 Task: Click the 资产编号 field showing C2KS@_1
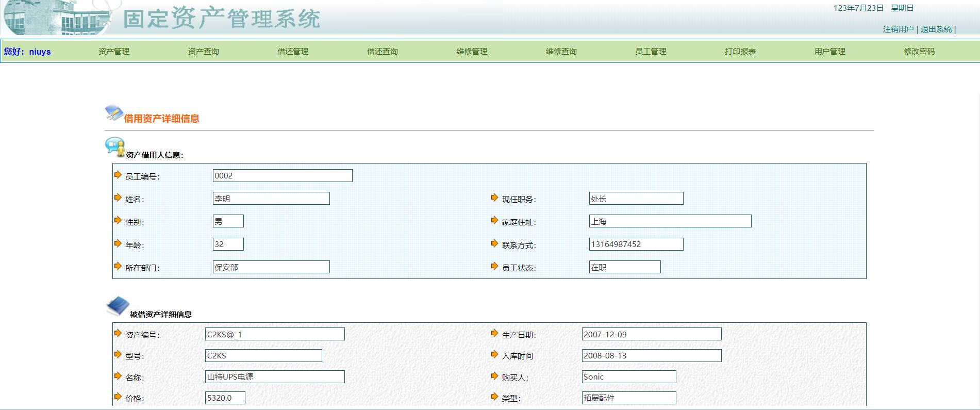click(275, 334)
